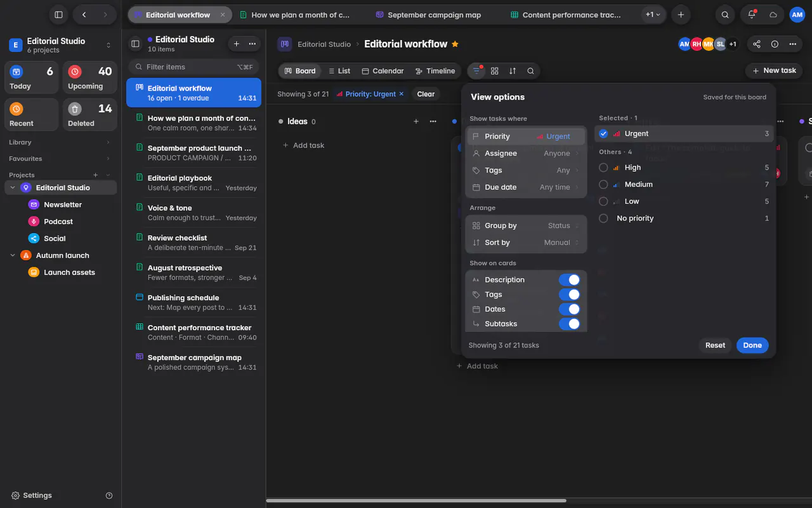812x508 pixels.
Task: Open help icon next to Settings
Action: pos(109,495)
